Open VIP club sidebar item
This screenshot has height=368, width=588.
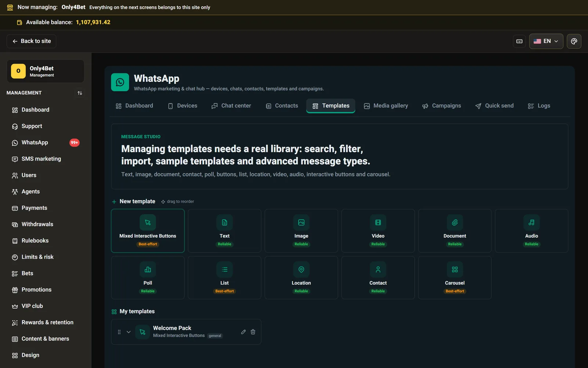pos(46,306)
